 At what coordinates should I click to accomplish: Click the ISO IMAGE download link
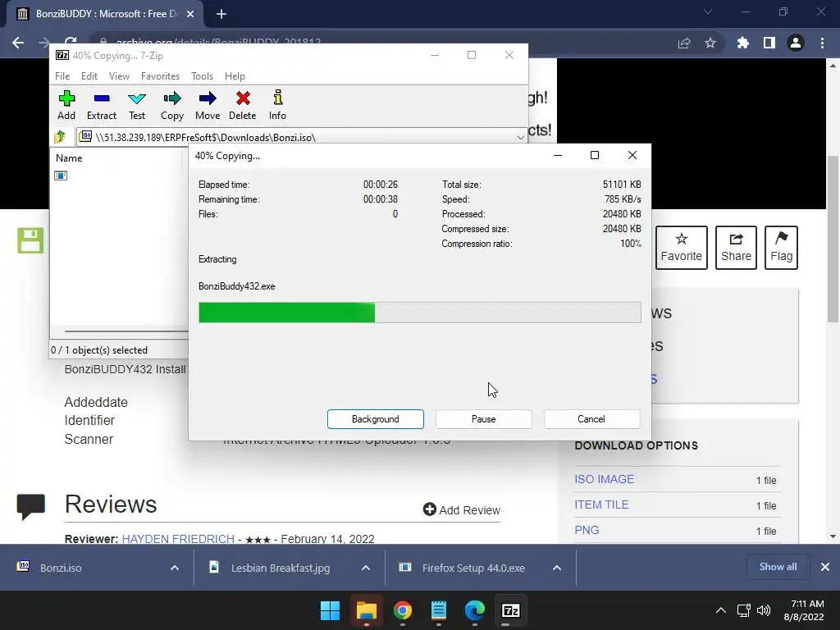click(604, 479)
